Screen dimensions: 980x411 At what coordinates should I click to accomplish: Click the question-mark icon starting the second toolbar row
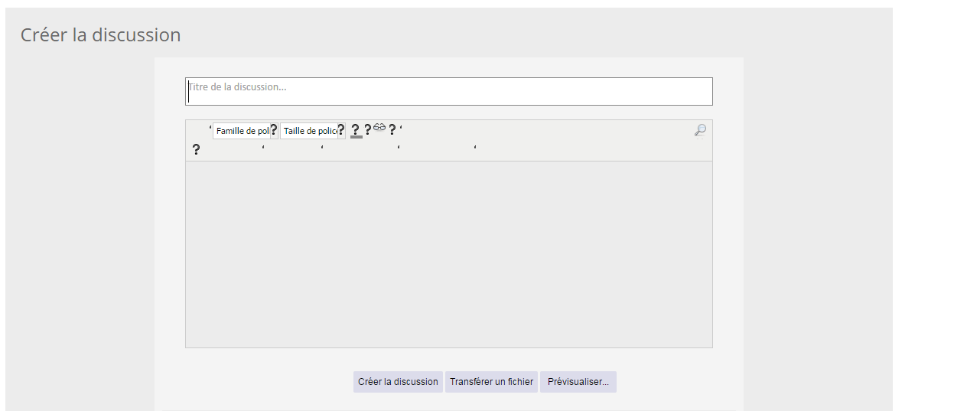tap(196, 149)
